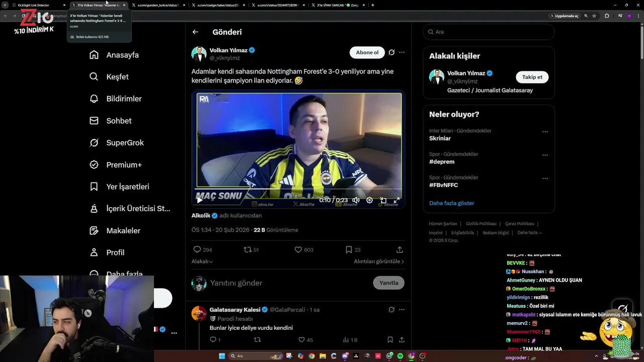Open the #deprem trending topic
Screen dimensions: 644x362
pos(442,162)
